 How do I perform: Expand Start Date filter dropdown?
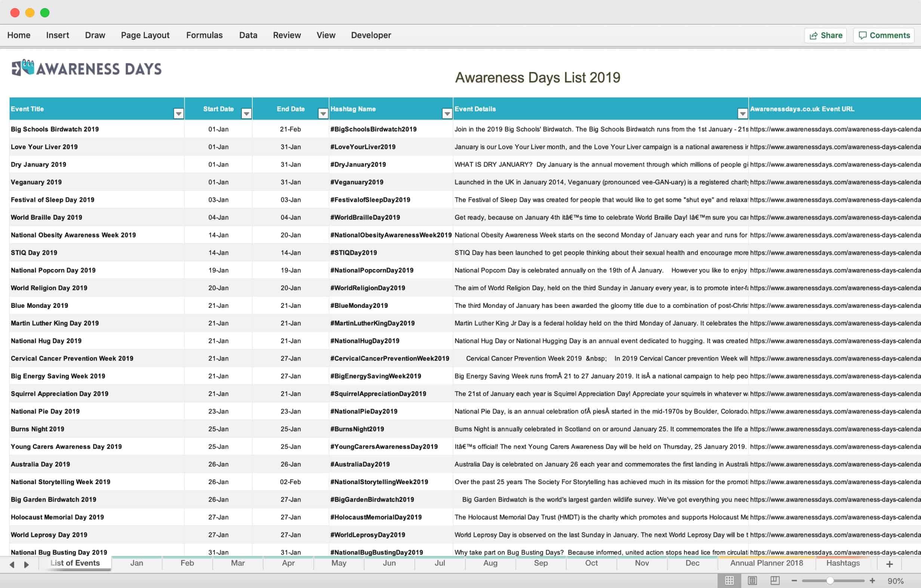pos(247,114)
